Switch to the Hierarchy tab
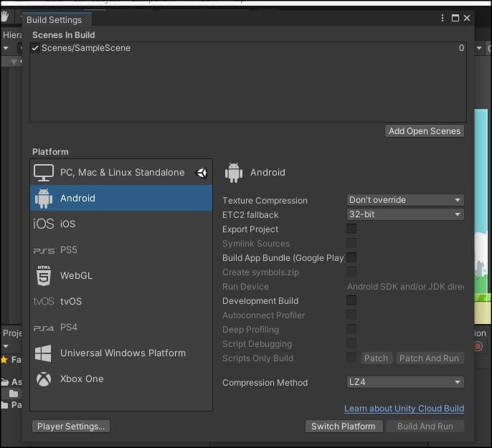 (12, 35)
